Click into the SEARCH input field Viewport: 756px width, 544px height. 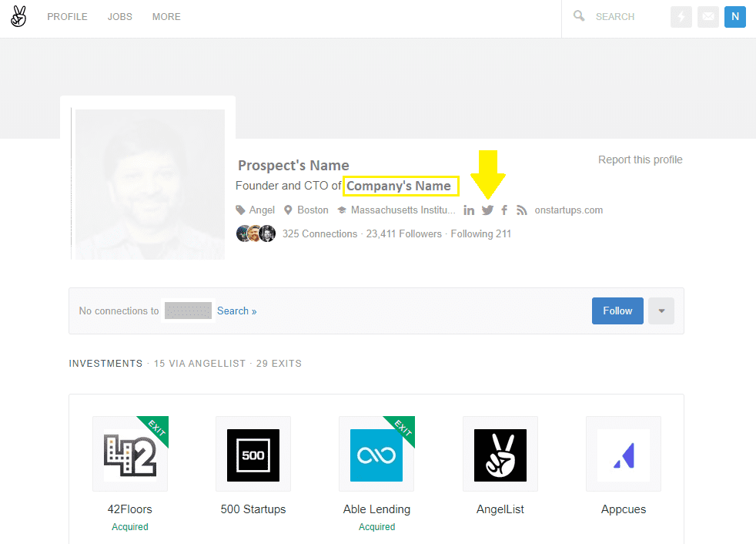(624, 17)
